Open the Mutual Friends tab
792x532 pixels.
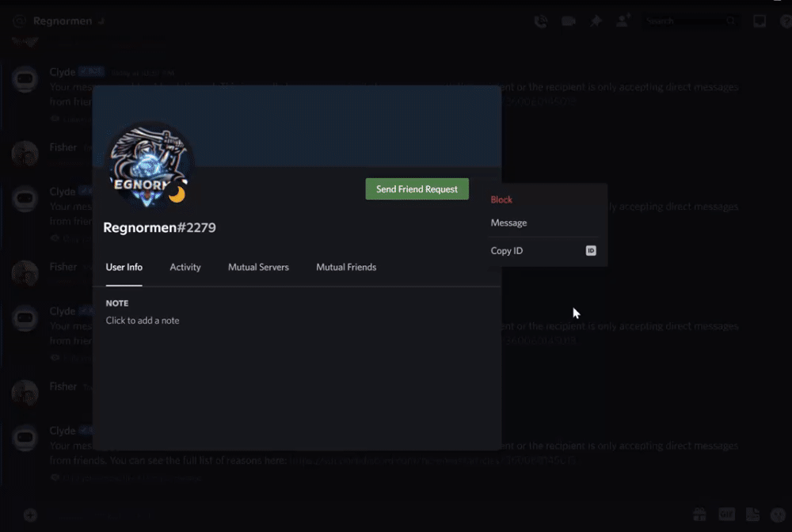[346, 267]
